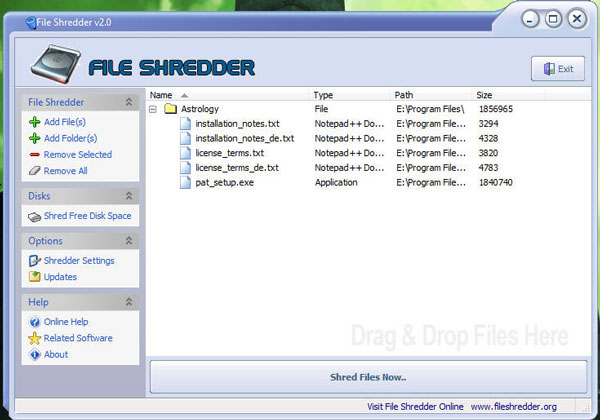The width and height of the screenshot is (600, 420).
Task: Click the size value 1840740
Action: click(x=496, y=182)
